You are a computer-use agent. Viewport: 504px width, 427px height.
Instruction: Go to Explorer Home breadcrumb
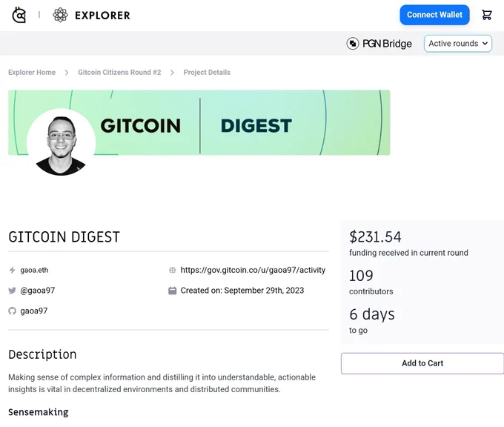coord(32,73)
